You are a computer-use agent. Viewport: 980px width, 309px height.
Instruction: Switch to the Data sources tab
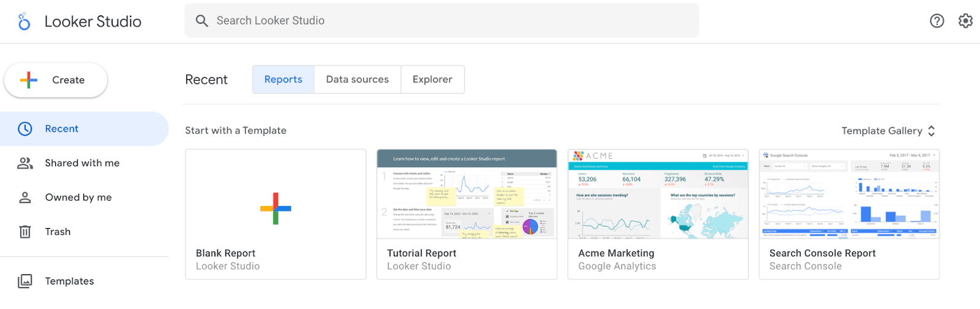pyautogui.click(x=357, y=80)
